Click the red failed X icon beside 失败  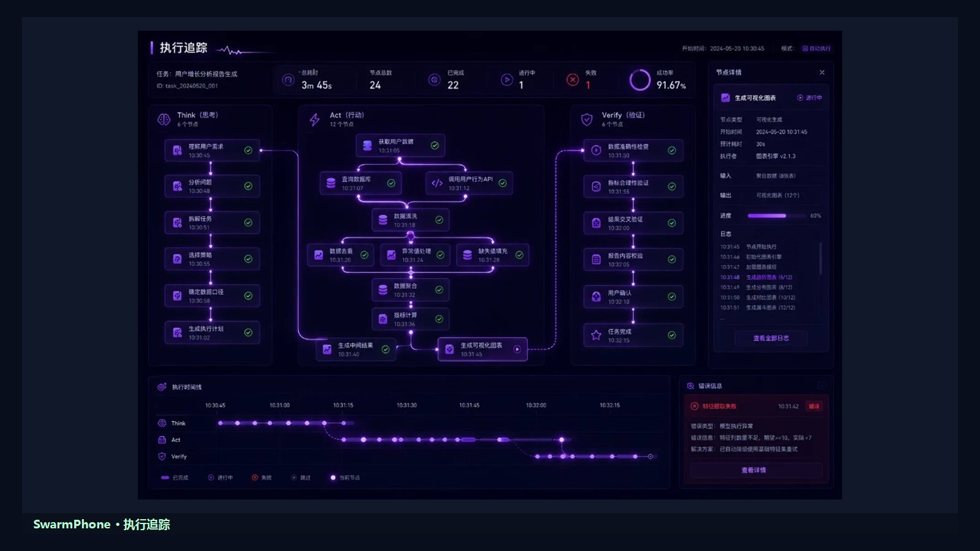pyautogui.click(x=573, y=80)
